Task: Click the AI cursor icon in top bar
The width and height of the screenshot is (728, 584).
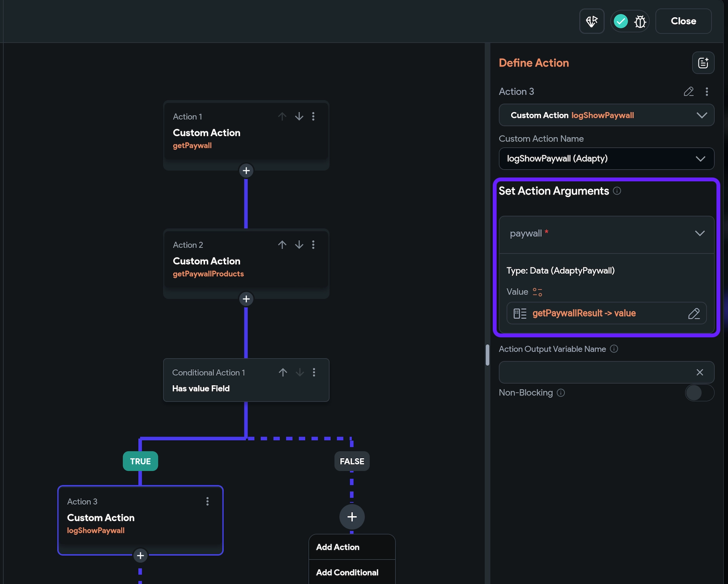Action: pos(592,22)
